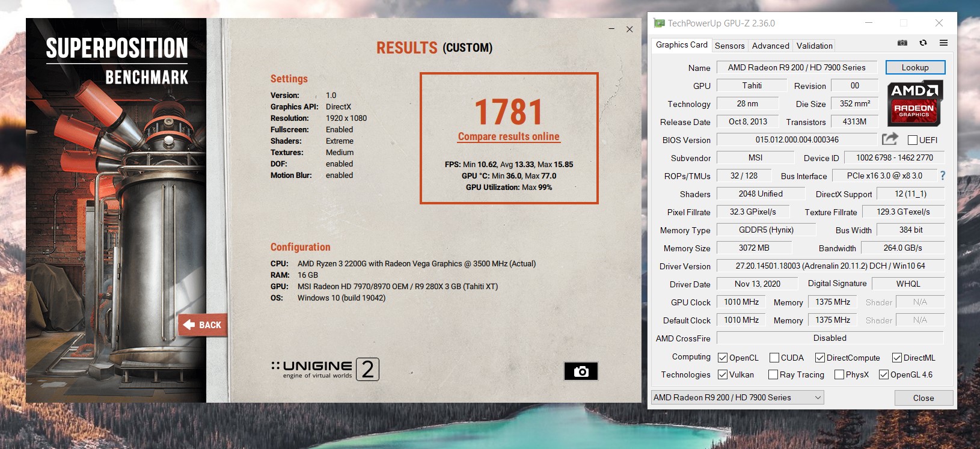Screen dimensions: 980x449
Task: Minimize the GPU-Z window
Action: click(x=869, y=23)
